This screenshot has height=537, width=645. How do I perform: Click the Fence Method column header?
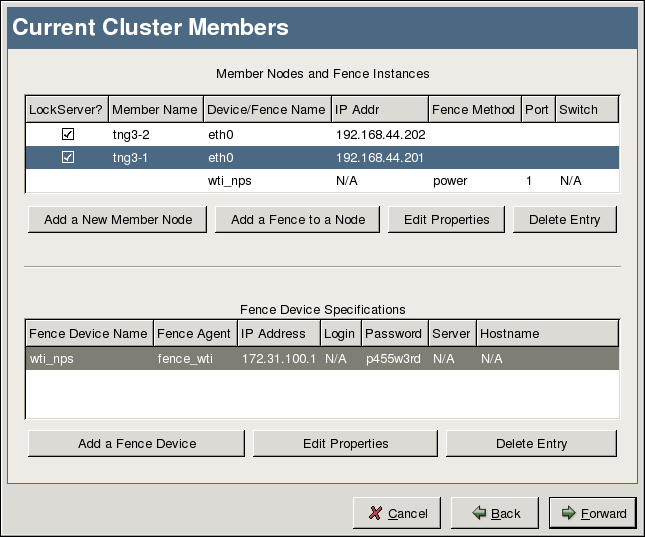[474, 109]
